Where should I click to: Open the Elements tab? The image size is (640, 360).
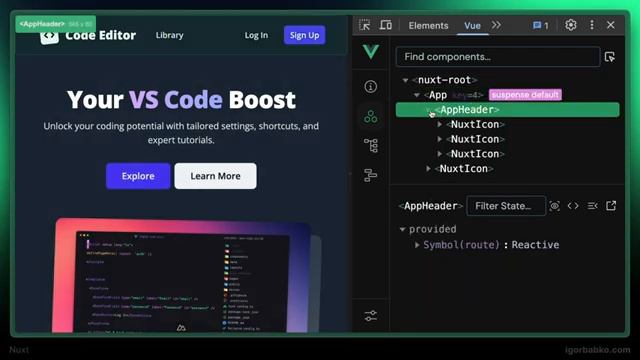click(x=428, y=25)
